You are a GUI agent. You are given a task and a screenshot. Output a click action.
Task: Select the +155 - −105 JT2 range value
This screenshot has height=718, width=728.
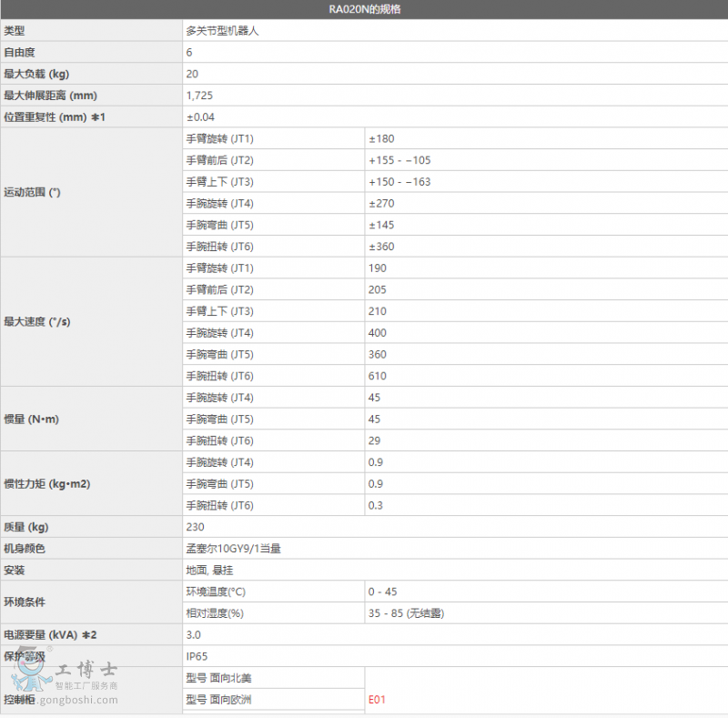click(x=399, y=160)
